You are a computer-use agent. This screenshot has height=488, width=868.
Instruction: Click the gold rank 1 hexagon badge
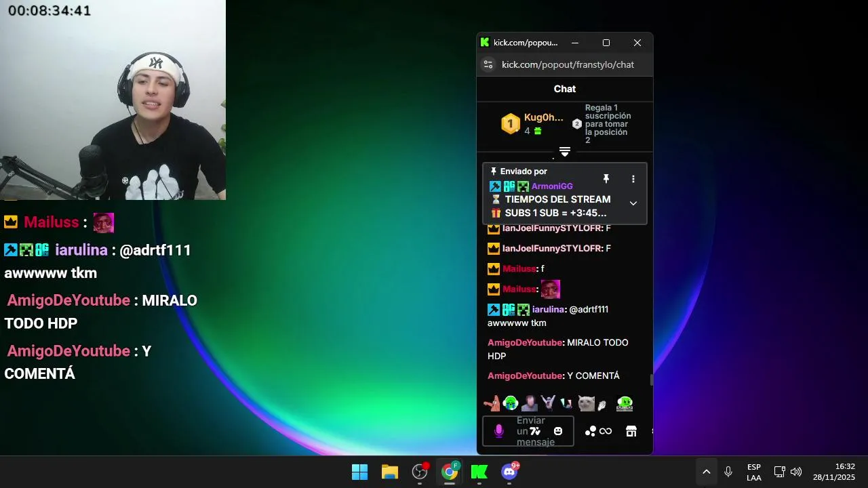pyautogui.click(x=510, y=124)
